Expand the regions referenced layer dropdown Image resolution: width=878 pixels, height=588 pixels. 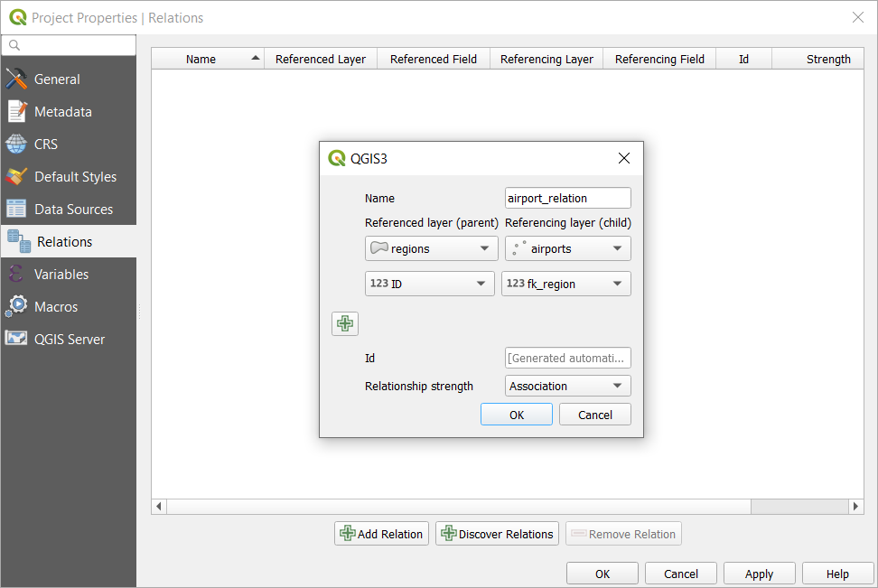click(431, 248)
